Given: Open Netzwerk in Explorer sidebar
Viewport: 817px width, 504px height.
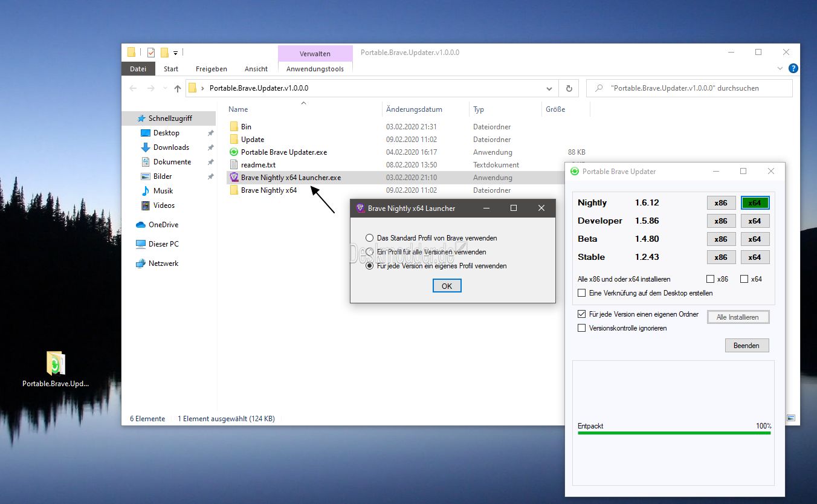Looking at the screenshot, I should (x=163, y=263).
